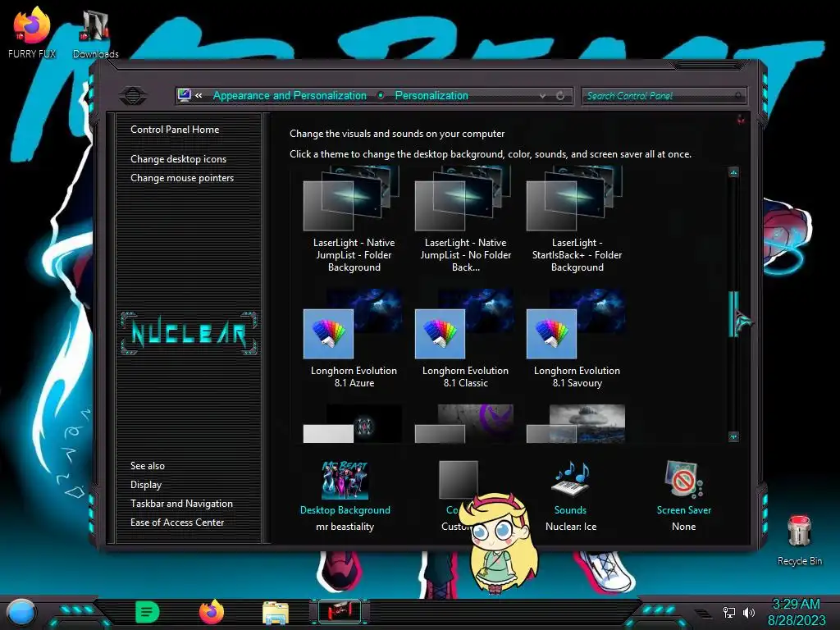Click the theme list scroll down arrow
The width and height of the screenshot is (840, 630).
(x=734, y=436)
